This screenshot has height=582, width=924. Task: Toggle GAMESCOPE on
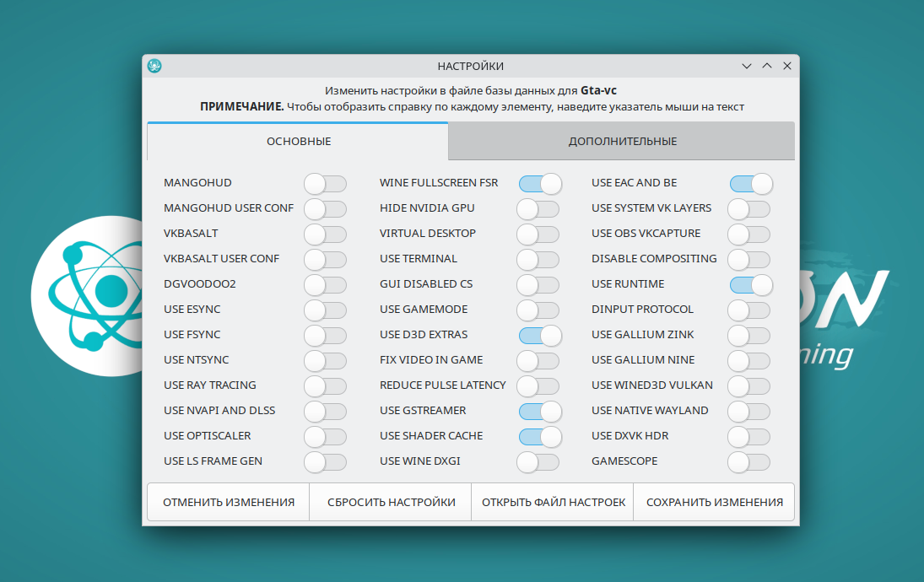tap(748, 461)
